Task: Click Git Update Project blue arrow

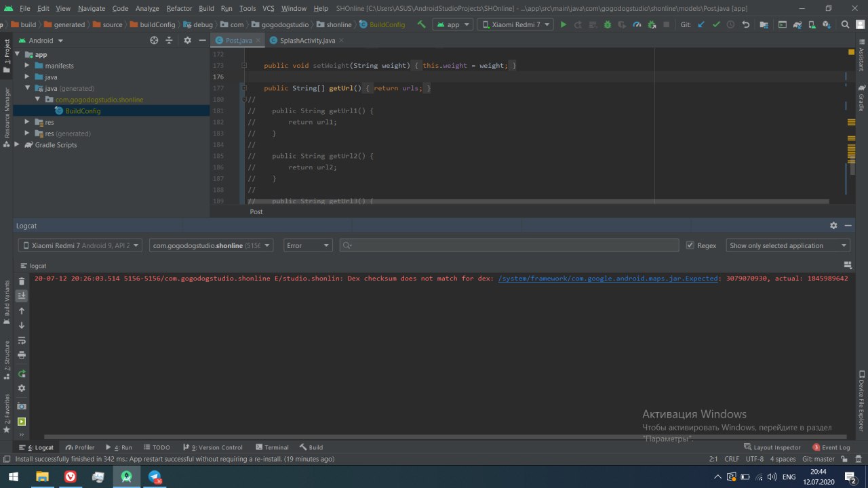Action: pos(701,24)
